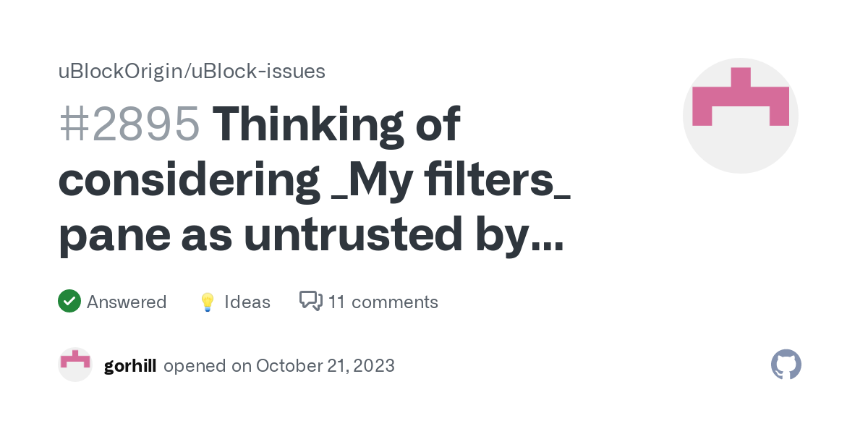Click the lightbulb Ideas icon

point(208,302)
